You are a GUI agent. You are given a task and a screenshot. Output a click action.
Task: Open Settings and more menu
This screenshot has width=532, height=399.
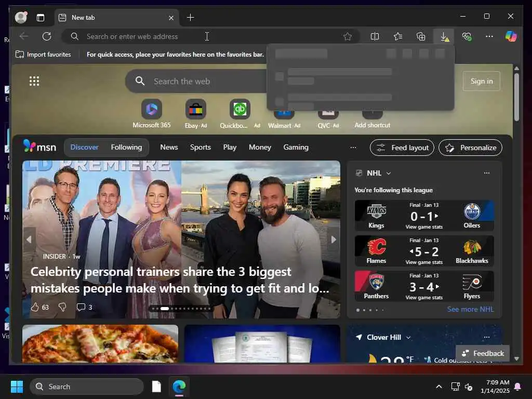[489, 36]
